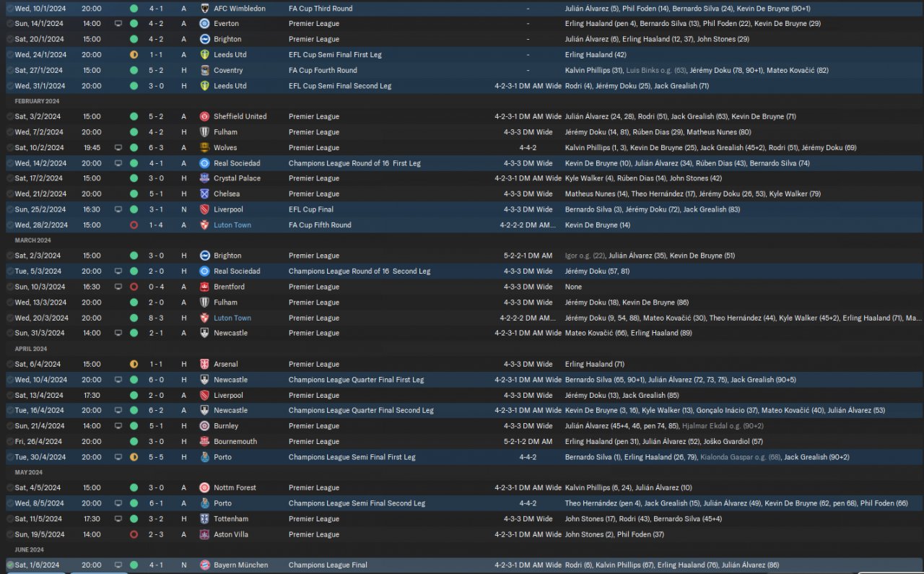Viewport: 924px width, 574px height.
Task: Click the date Sat, 1/6/2024
Action: pyautogui.click(x=38, y=565)
